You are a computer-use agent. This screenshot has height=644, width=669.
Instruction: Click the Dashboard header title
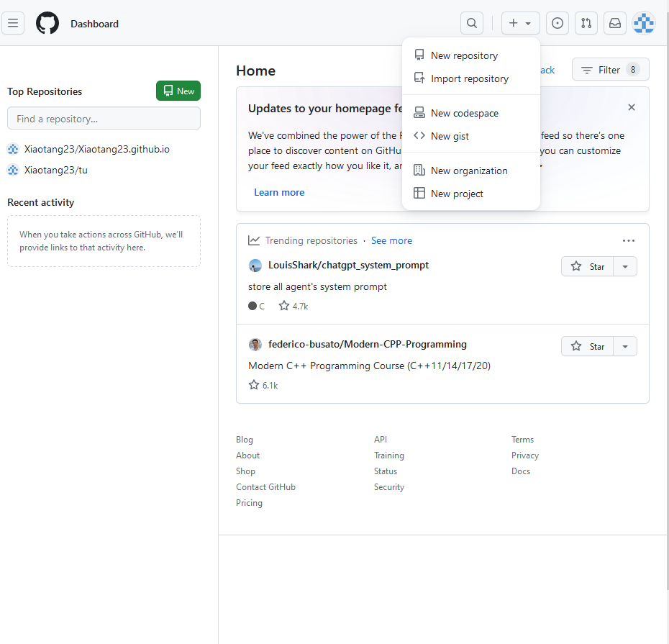point(95,24)
